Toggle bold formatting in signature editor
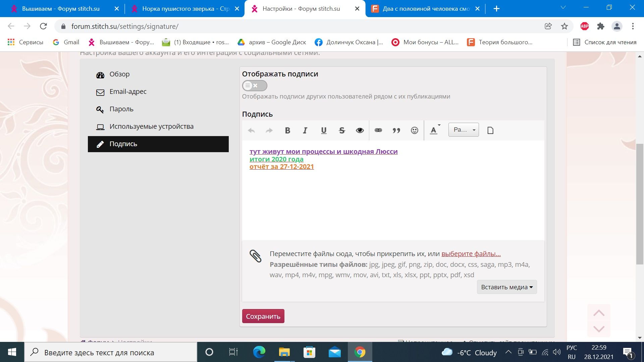The image size is (644, 362). 287,130
